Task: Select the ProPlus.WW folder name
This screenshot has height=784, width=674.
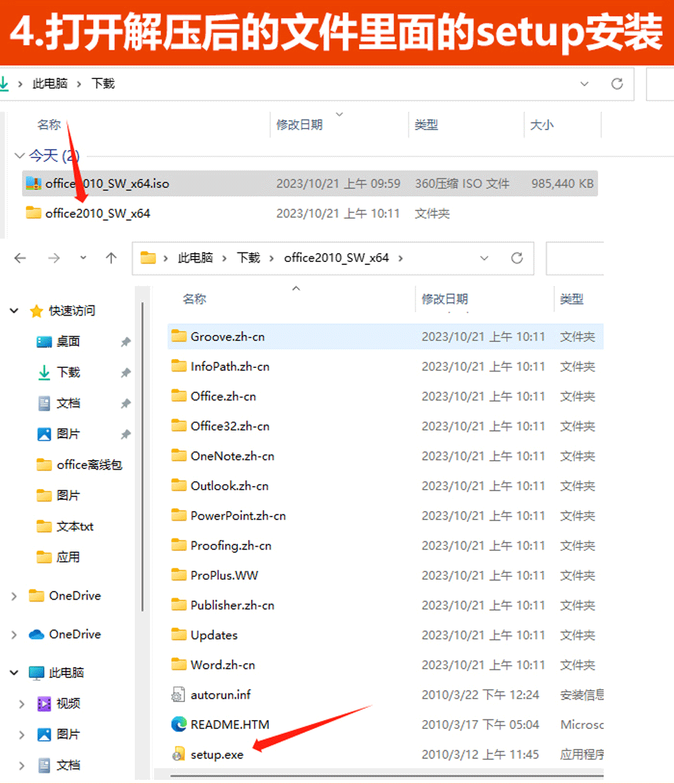Action: click(x=224, y=576)
